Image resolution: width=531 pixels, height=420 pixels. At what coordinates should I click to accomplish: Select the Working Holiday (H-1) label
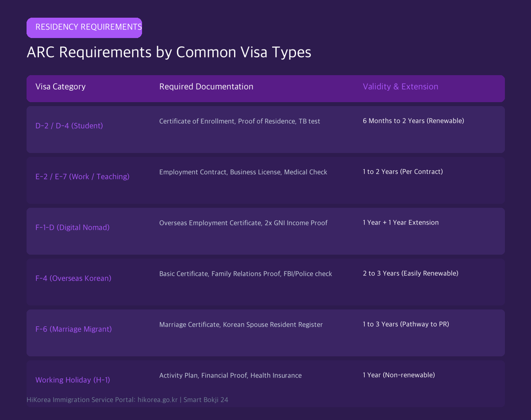coord(73,380)
